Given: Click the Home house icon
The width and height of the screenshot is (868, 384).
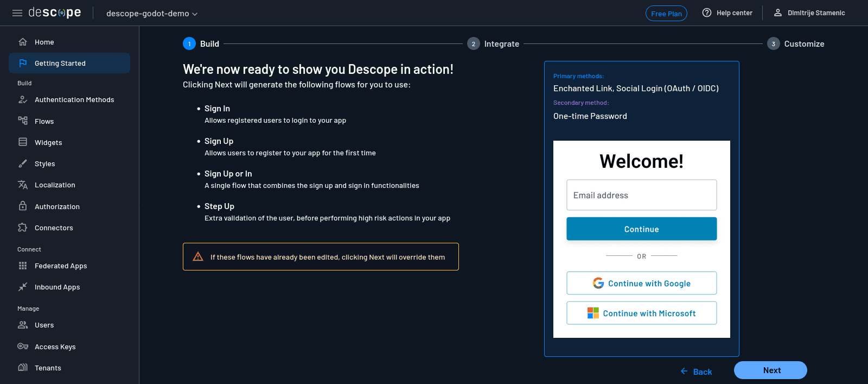Looking at the screenshot, I should (23, 42).
